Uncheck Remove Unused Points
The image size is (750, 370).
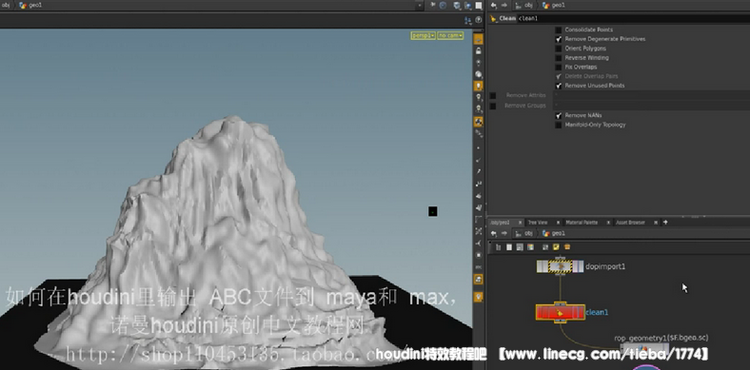point(558,86)
